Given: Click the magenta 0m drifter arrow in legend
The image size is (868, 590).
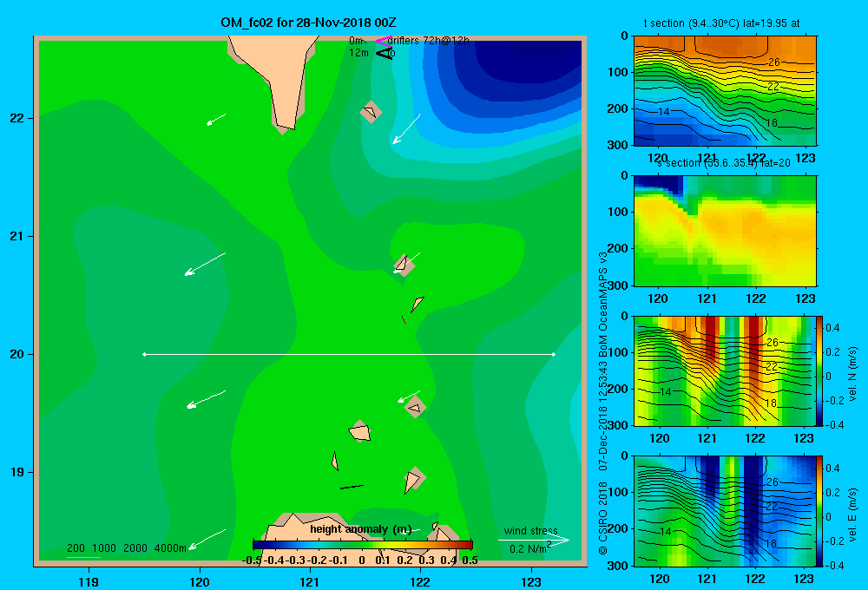Looking at the screenshot, I should coord(383,41).
